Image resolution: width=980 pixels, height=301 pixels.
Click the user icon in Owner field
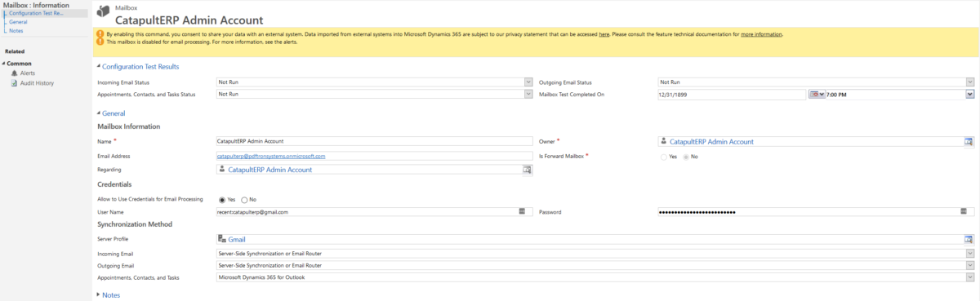pyautogui.click(x=664, y=141)
